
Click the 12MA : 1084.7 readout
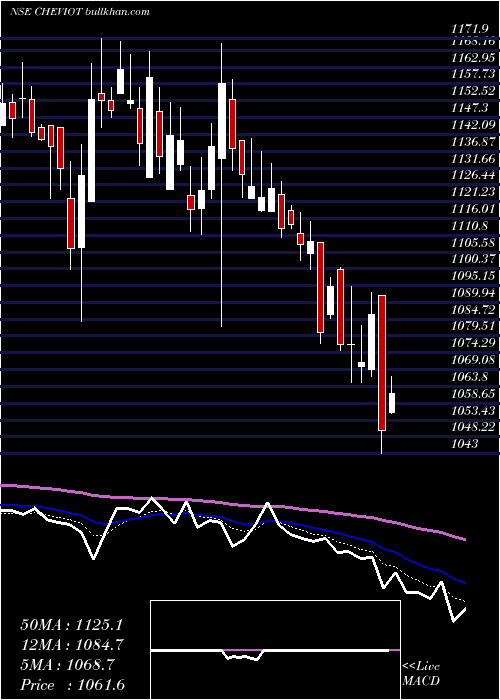(x=71, y=645)
